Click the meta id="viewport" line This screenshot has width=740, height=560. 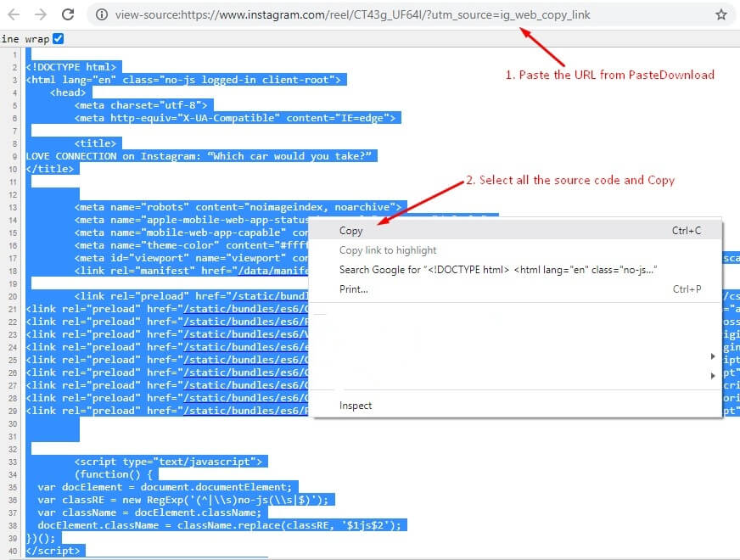(x=191, y=258)
